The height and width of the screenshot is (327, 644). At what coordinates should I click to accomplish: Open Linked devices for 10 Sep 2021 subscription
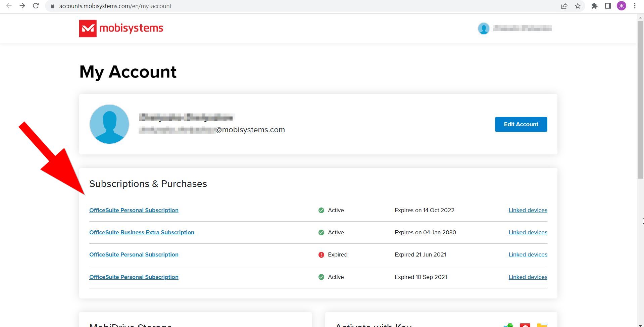pos(528,277)
